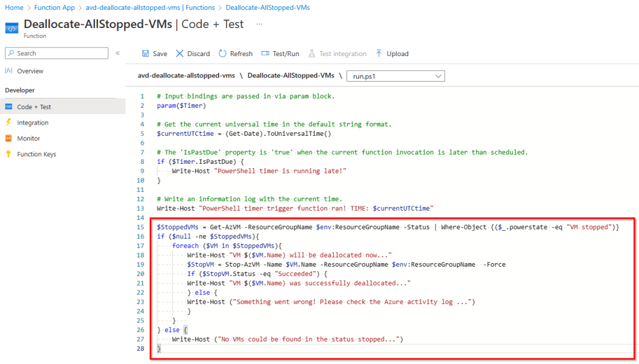This screenshot has width=639, height=364.
Task: Open the Overview page from sidebar
Action: click(32, 70)
